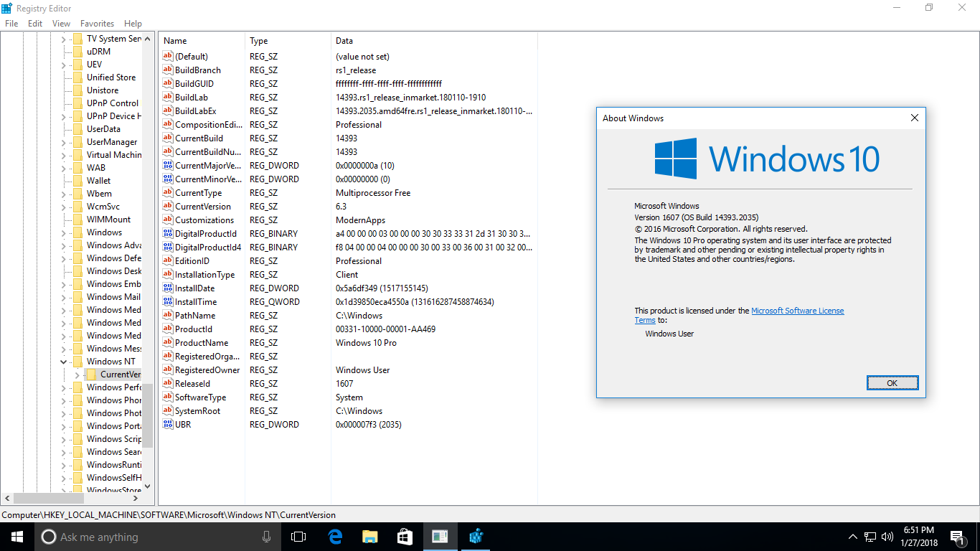Viewport: 980px width, 551px height.
Task: Click the CurrentMinorVersionNumber DWORD value icon
Action: pos(168,179)
